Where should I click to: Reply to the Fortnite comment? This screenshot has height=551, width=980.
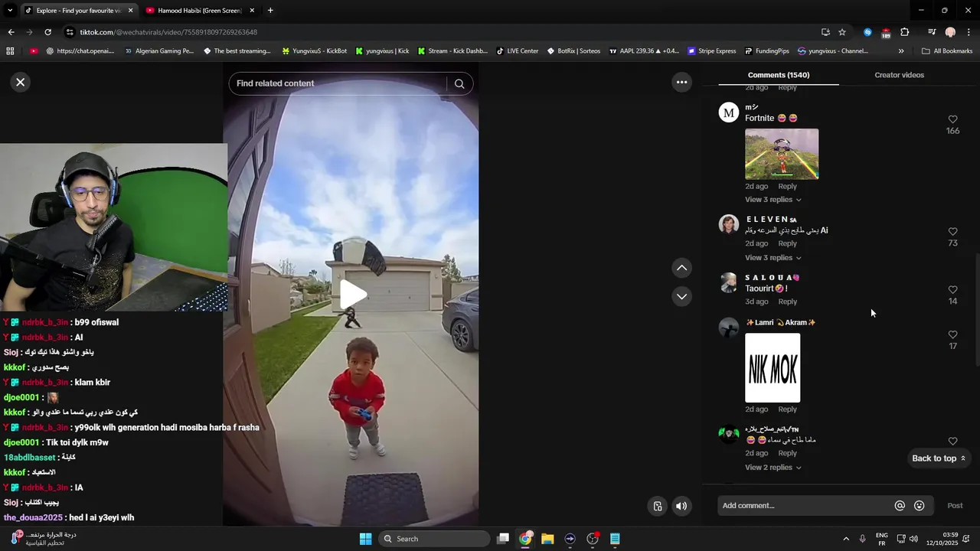[787, 187]
